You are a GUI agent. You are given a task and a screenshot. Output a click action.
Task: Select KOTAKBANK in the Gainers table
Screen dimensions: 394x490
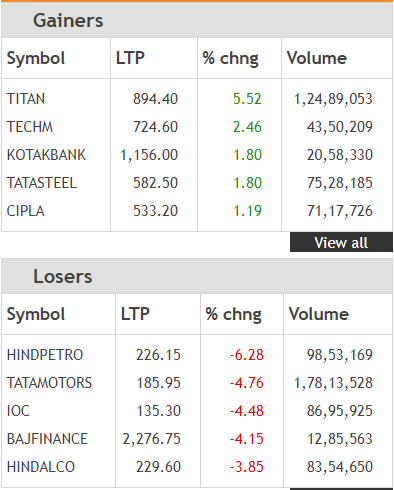[x=46, y=155]
